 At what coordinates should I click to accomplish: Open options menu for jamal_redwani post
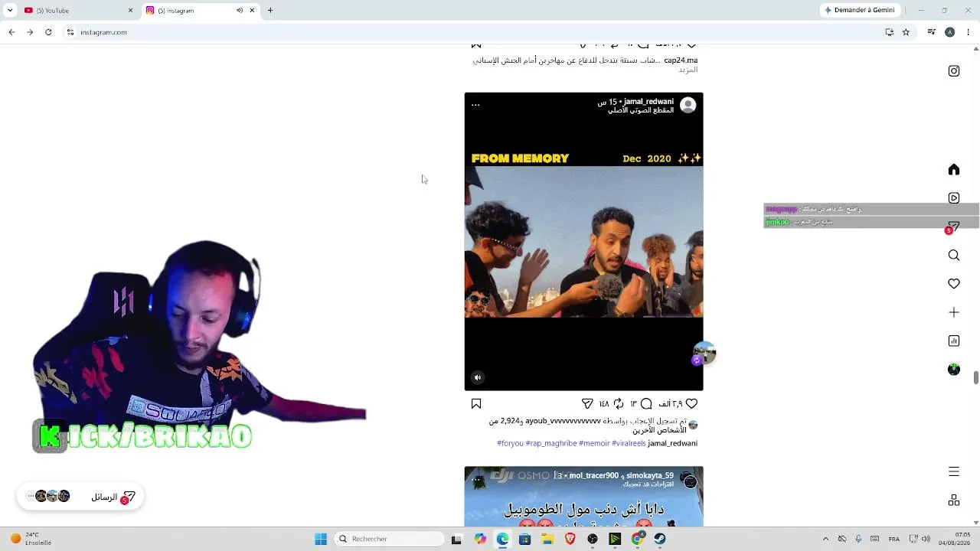475,105
